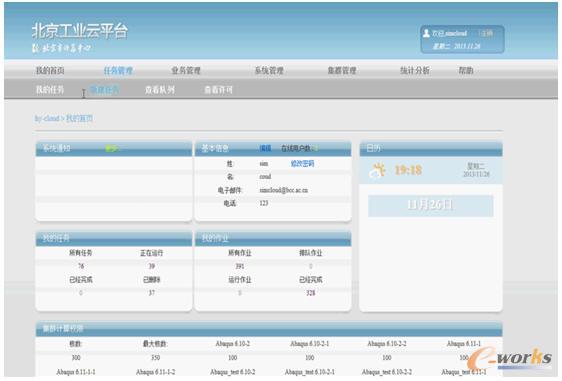Open the 集群管理 menu
The image size is (562, 381).
click(x=342, y=70)
